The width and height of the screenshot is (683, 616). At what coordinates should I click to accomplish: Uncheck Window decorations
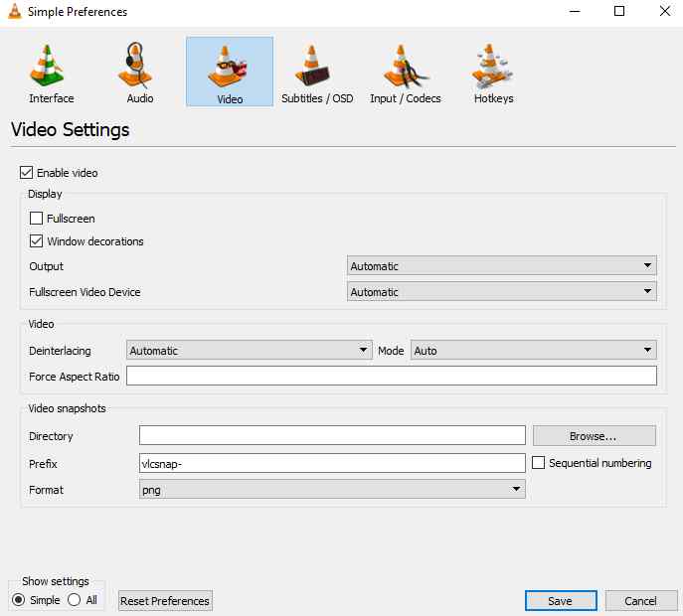click(36, 240)
